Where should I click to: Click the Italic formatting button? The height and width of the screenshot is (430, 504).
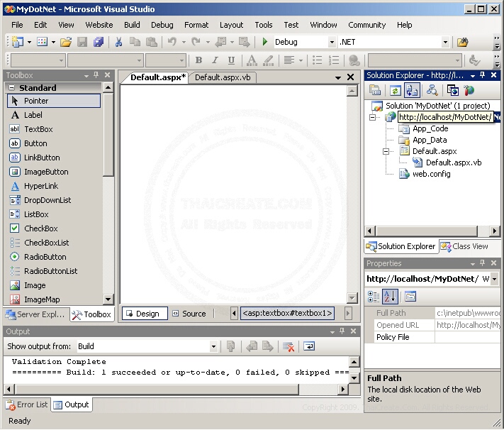[215, 60]
